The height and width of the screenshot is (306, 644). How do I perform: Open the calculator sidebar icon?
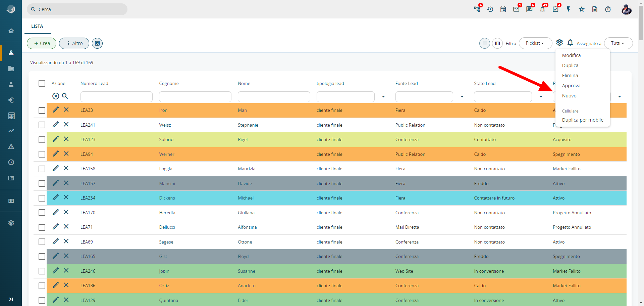coord(11,116)
